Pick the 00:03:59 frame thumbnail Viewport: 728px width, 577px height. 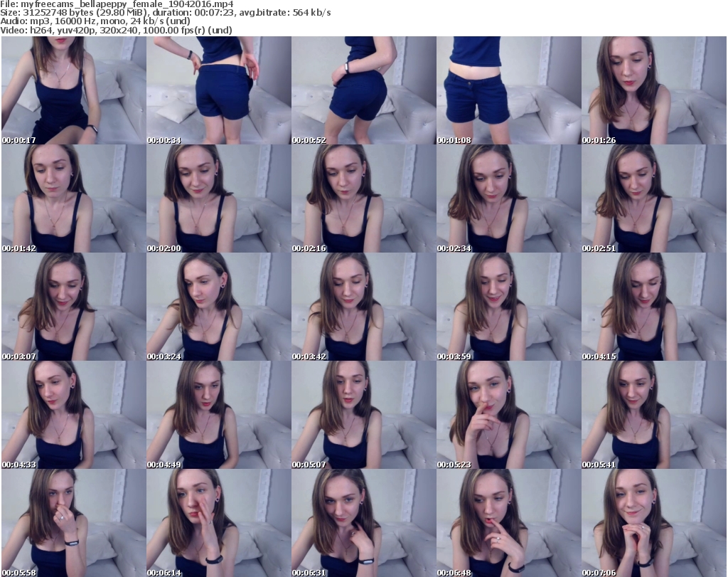coord(509,307)
